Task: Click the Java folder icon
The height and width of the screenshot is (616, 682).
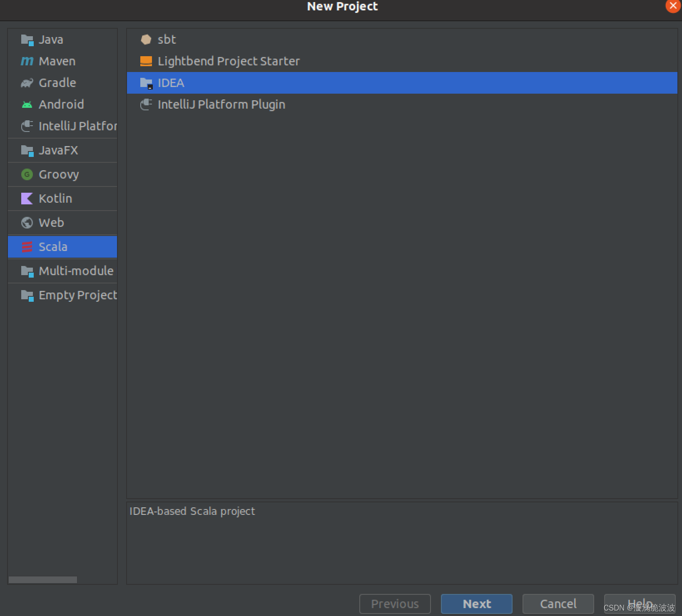Action: 27,40
